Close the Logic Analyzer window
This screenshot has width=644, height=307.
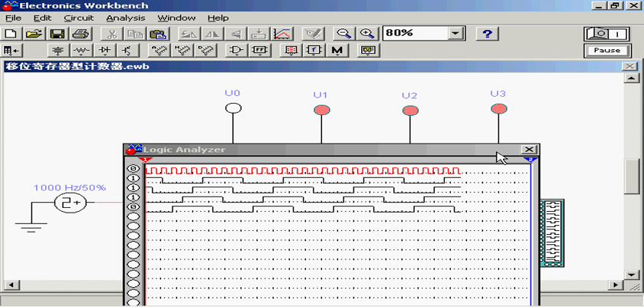[529, 150]
